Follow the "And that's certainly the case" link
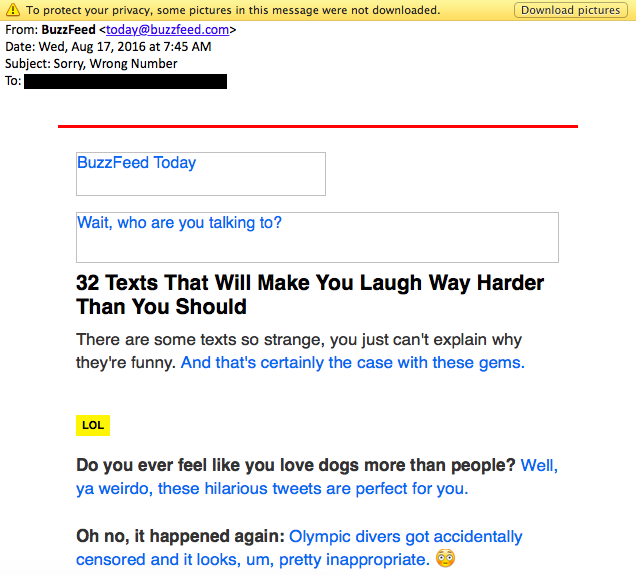The height and width of the screenshot is (575, 636). (x=352, y=362)
